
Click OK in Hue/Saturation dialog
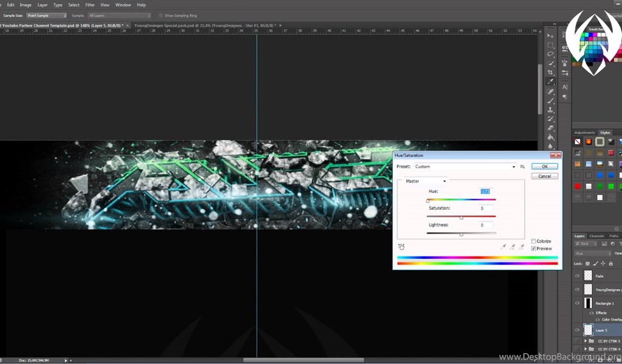pyautogui.click(x=545, y=166)
